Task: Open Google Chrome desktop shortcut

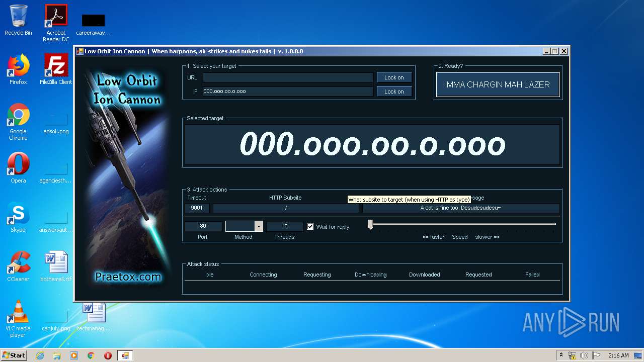Action: [x=18, y=122]
